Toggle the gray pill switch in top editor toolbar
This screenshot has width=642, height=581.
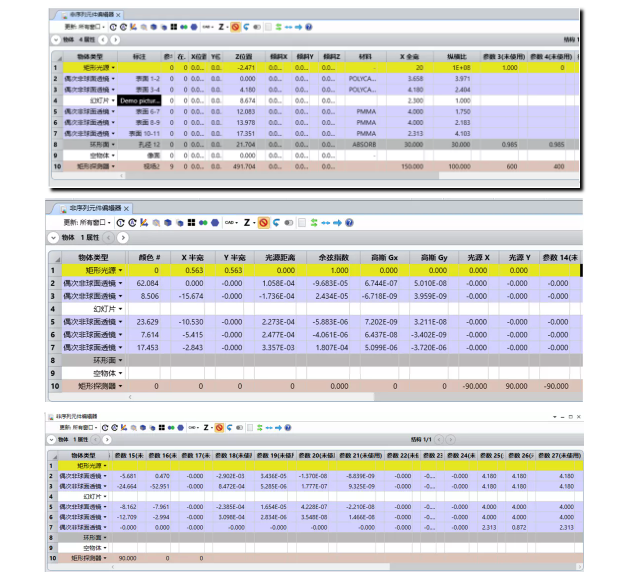[257, 27]
